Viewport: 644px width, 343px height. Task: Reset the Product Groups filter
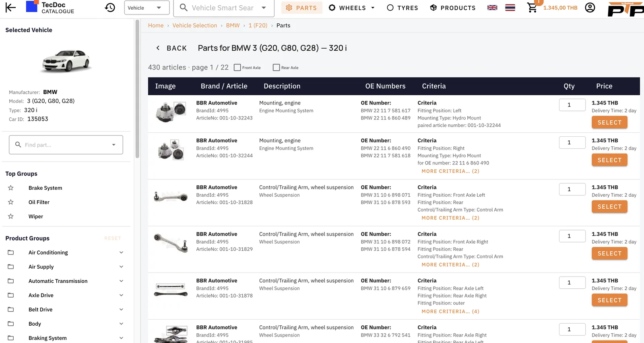tap(113, 238)
